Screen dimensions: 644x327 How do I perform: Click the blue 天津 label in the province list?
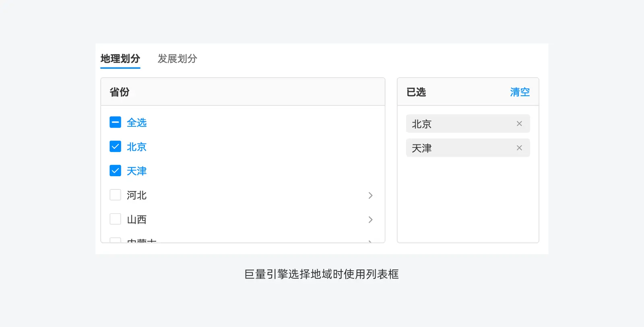(137, 171)
